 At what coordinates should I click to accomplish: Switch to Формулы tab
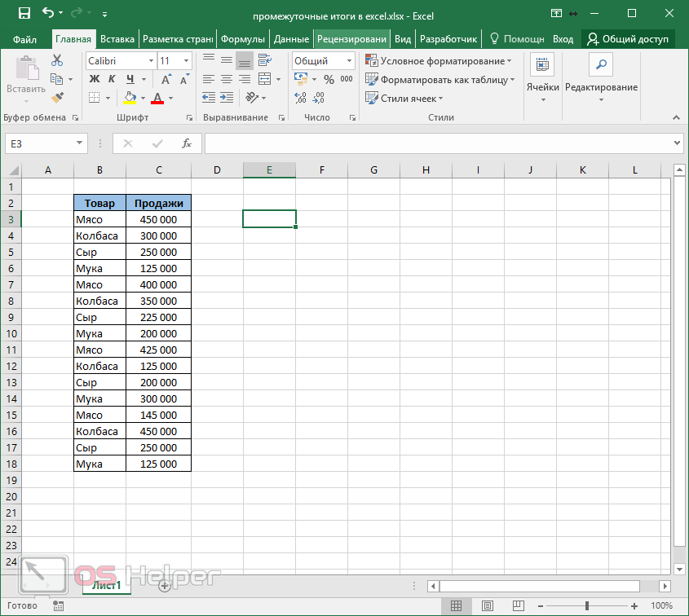242,39
